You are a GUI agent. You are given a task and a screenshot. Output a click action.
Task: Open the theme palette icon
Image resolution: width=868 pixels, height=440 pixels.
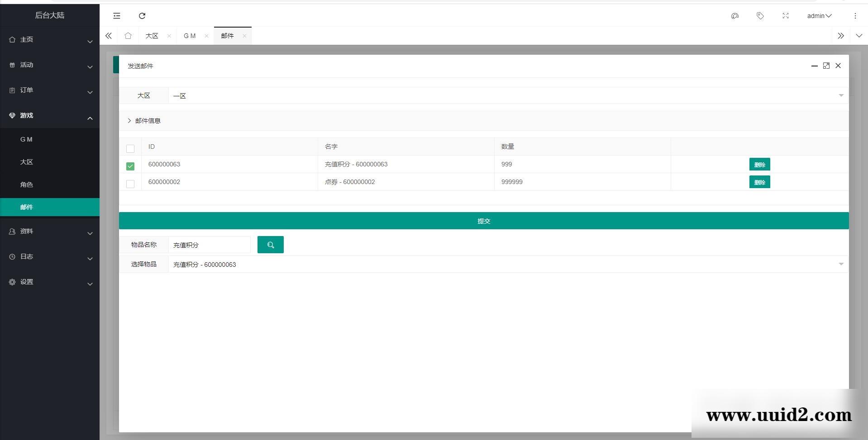[734, 16]
